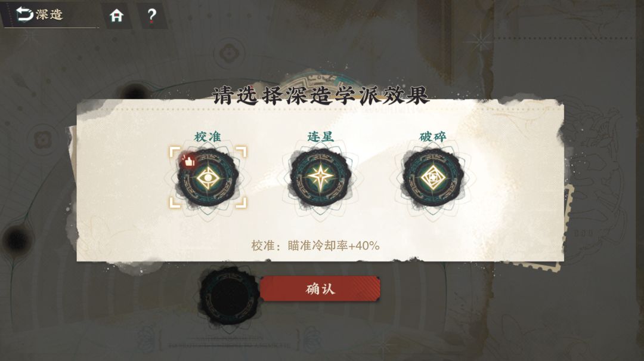Select the 破碎 diamond emblem

[433, 178]
